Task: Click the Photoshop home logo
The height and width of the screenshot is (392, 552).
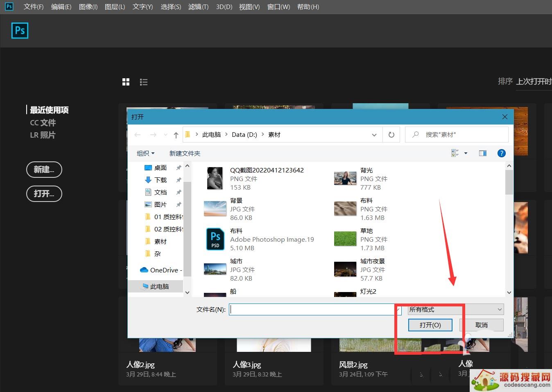Action: coord(20,31)
